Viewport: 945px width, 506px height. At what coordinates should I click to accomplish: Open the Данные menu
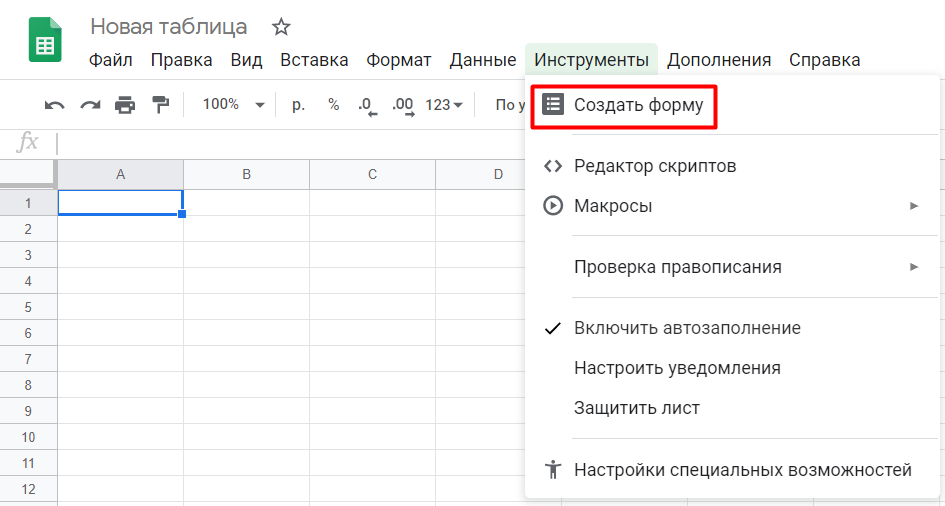(483, 60)
